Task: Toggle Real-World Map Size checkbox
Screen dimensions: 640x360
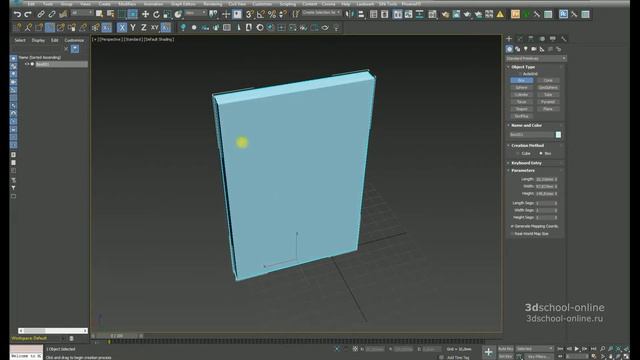Action: pos(512,234)
